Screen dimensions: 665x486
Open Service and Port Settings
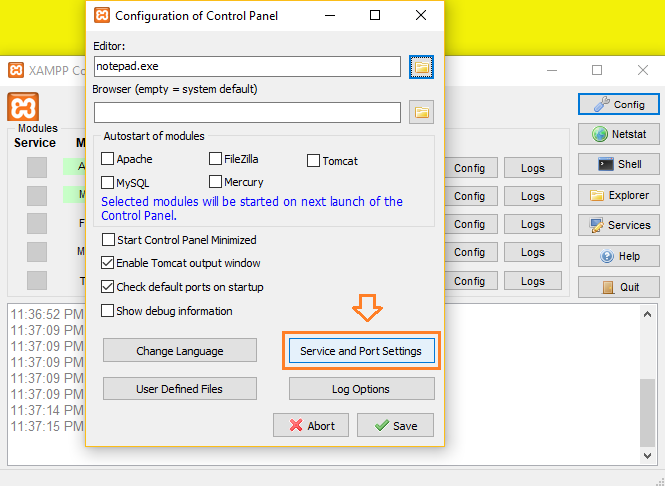[x=361, y=351]
